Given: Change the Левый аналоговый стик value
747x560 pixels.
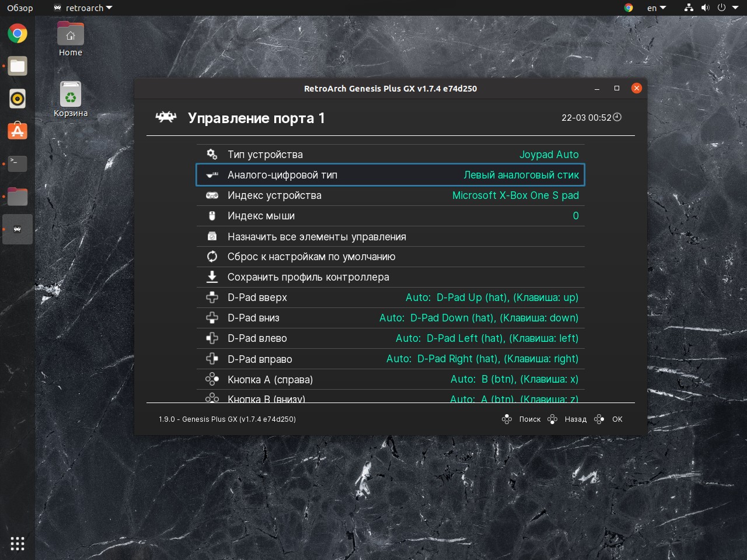Looking at the screenshot, I should pos(521,175).
